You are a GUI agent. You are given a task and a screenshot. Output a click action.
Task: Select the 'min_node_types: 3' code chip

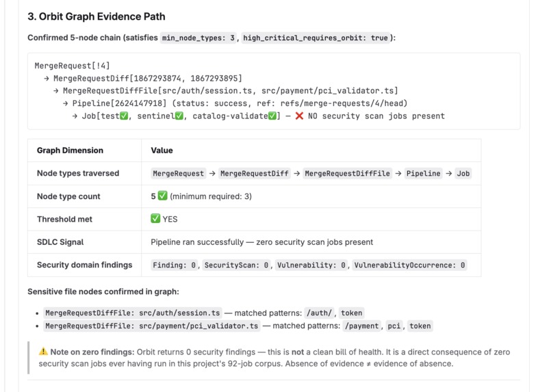click(x=198, y=38)
